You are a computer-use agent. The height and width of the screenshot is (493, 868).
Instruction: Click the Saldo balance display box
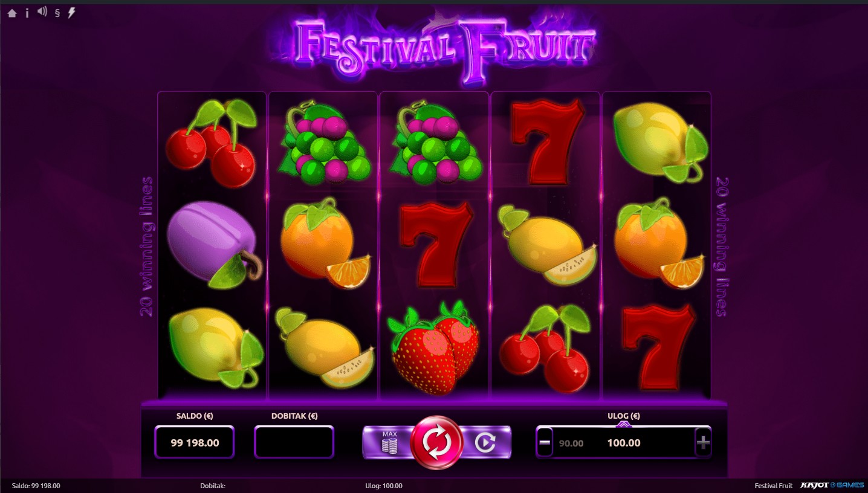195,442
